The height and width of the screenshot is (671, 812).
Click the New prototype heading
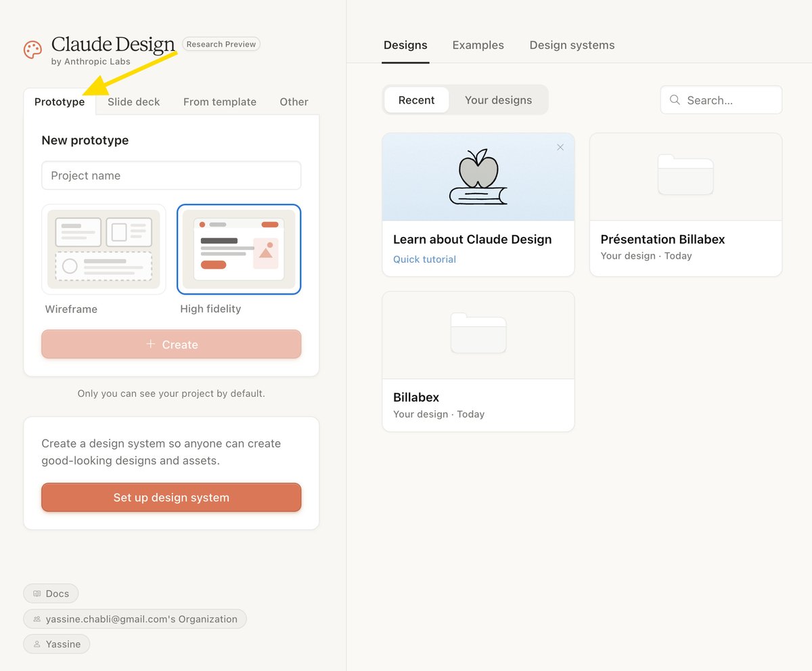click(85, 140)
